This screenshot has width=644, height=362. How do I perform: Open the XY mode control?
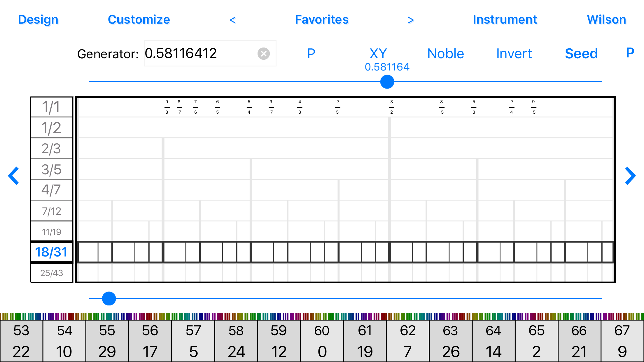click(x=378, y=53)
